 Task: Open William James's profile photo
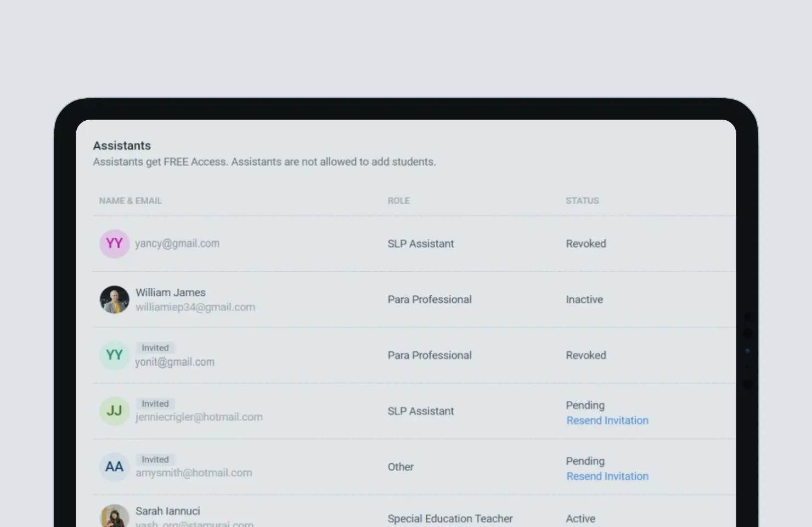coord(114,300)
